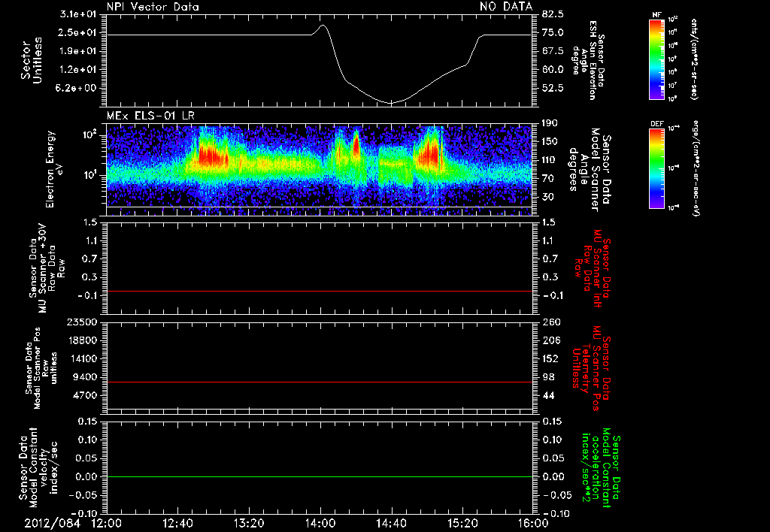Click the 67.5 elevation tick value
The width and height of the screenshot is (770, 532).
coord(553,51)
